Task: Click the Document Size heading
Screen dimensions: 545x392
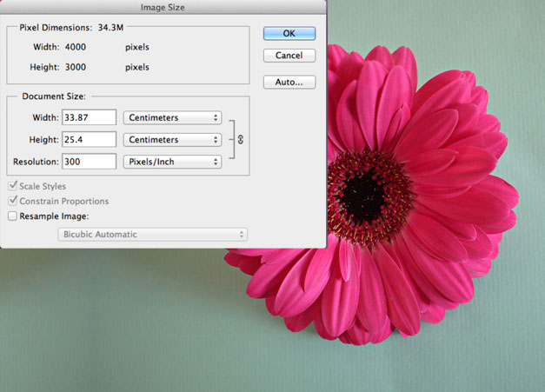Action: 54,96
